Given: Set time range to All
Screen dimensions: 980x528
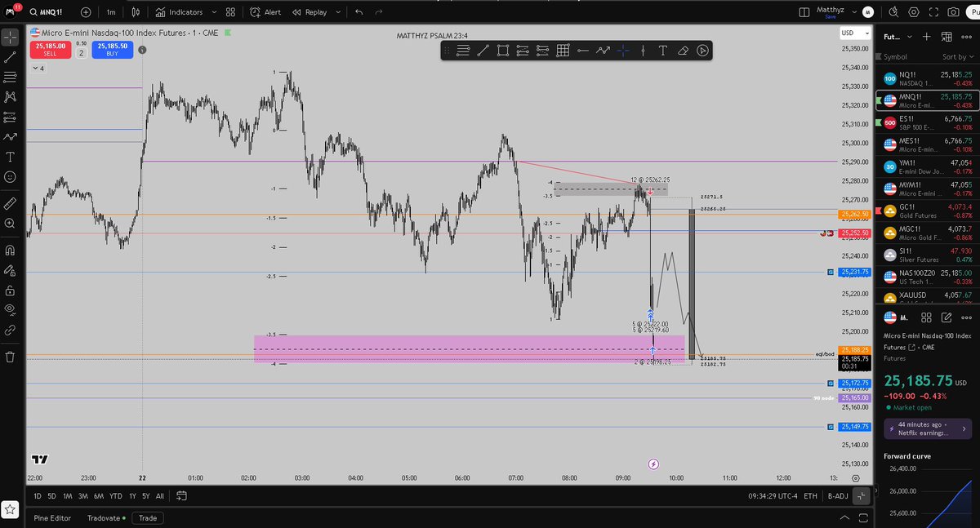Looking at the screenshot, I should pos(159,495).
